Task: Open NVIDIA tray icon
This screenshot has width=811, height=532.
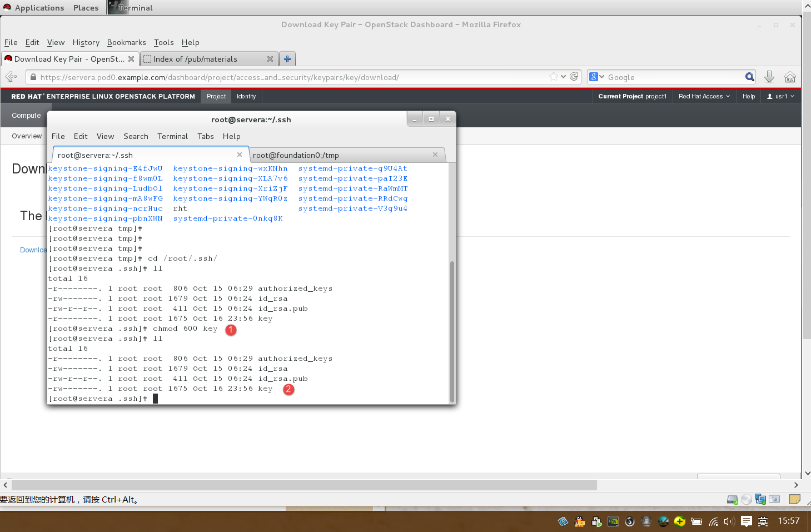Action: (x=613, y=521)
